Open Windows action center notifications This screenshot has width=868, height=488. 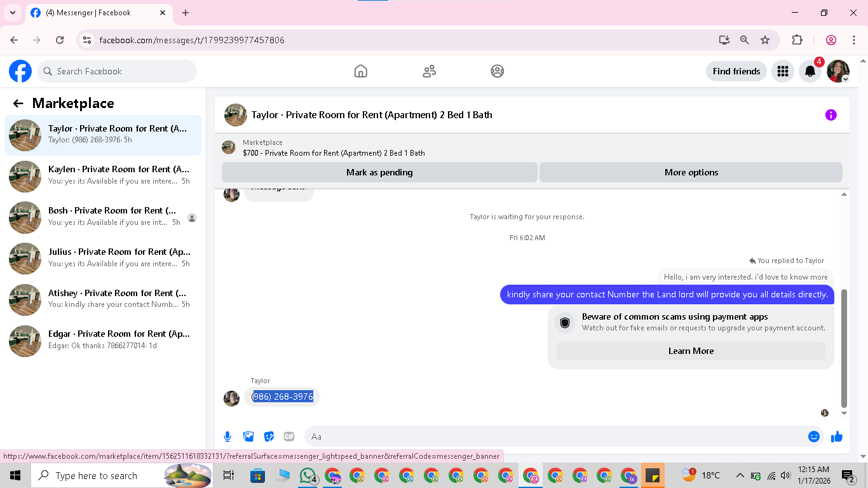[x=848, y=475]
